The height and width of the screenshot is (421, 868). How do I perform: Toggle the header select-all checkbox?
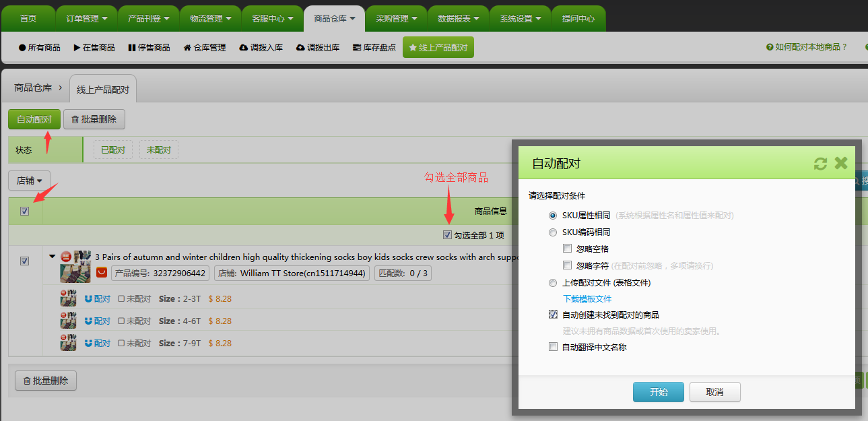(25, 211)
